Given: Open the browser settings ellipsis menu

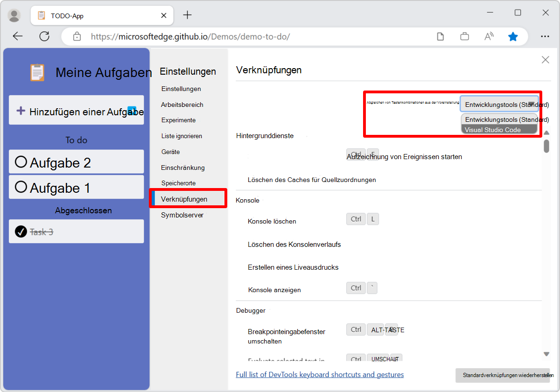Looking at the screenshot, I should click(545, 36).
